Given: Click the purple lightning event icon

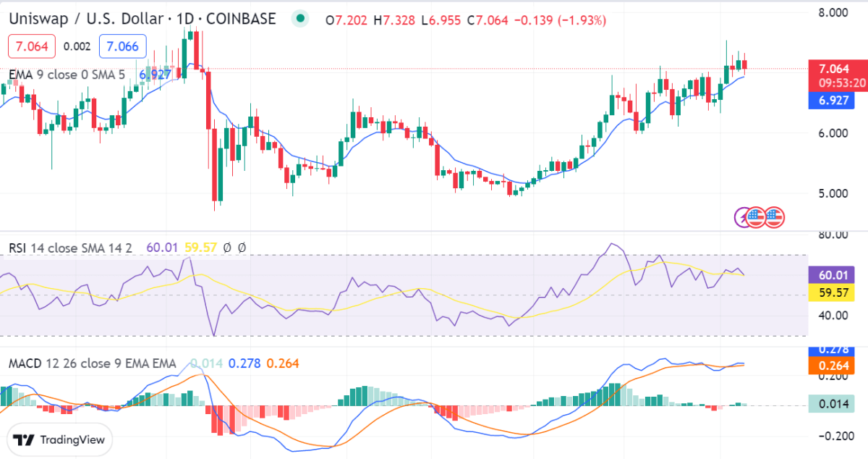Looking at the screenshot, I should (743, 216).
